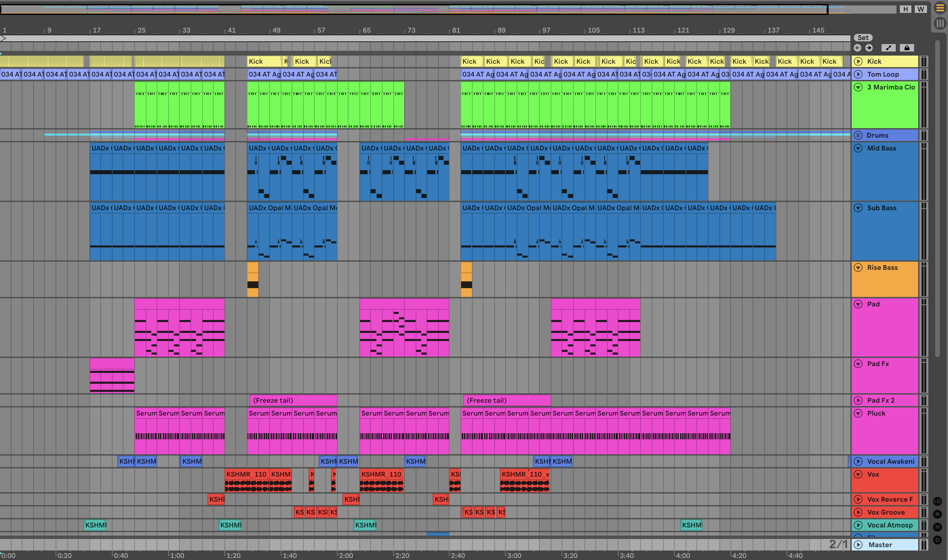Collapse the Rise Bass track
This screenshot has width=948, height=560.
click(x=858, y=267)
